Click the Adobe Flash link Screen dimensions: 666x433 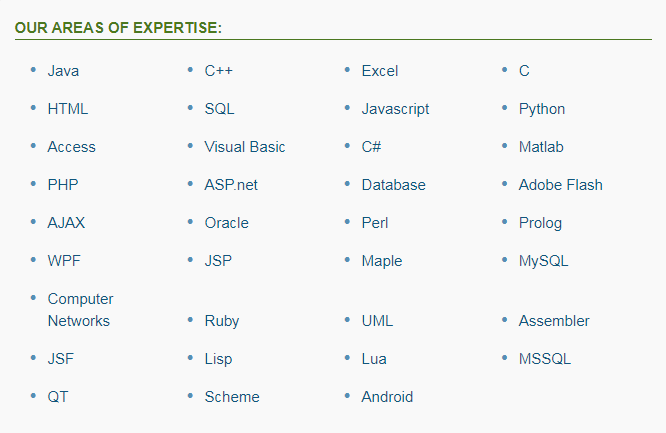(x=560, y=185)
